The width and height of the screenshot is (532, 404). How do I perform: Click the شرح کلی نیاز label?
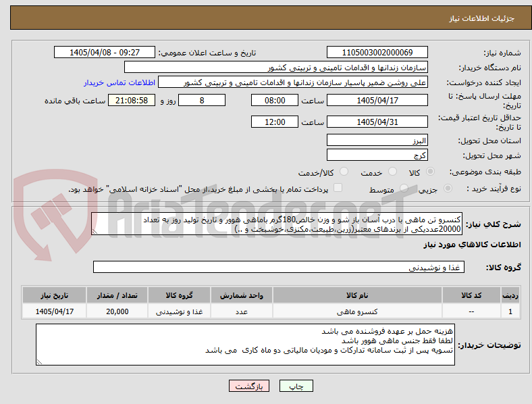click(x=493, y=224)
